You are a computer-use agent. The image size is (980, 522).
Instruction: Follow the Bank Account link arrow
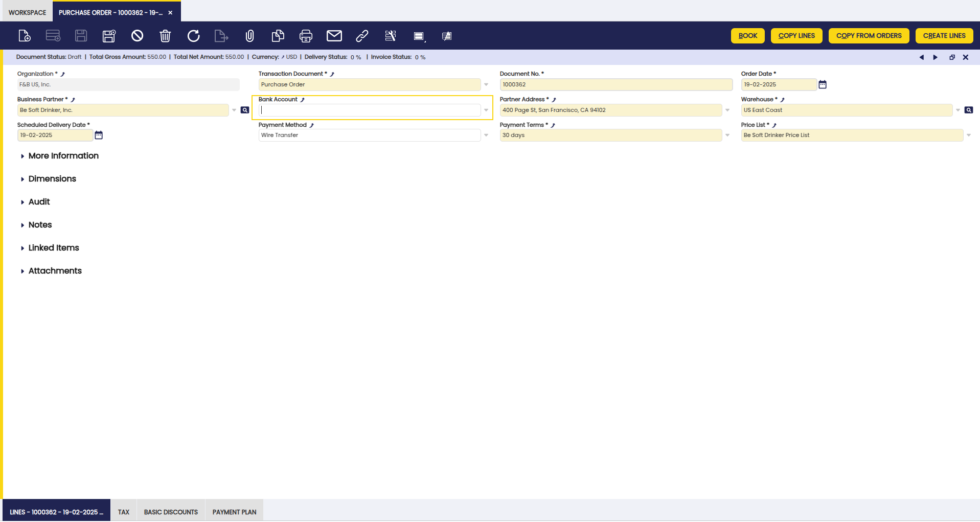(302, 100)
